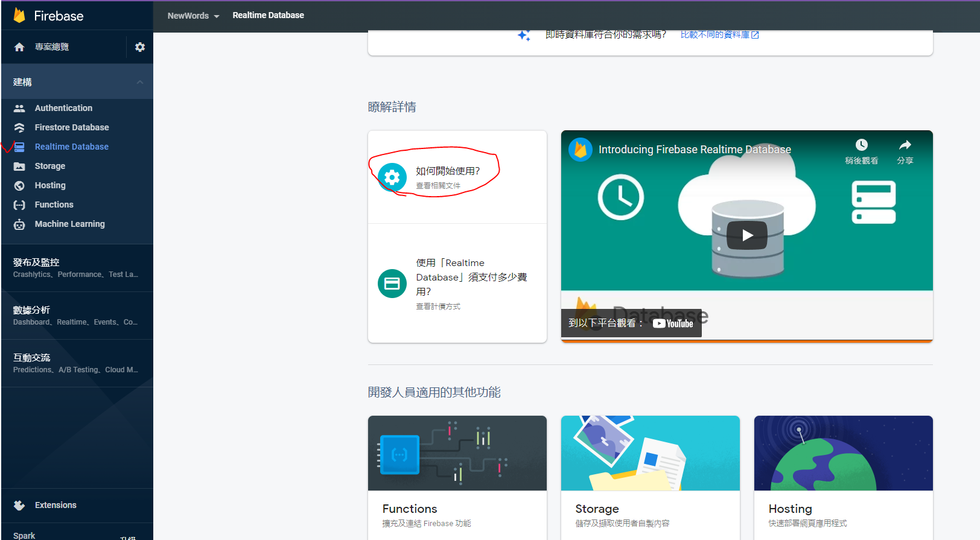
Task: Click the Firebase channel avatar on video
Action: point(581,150)
